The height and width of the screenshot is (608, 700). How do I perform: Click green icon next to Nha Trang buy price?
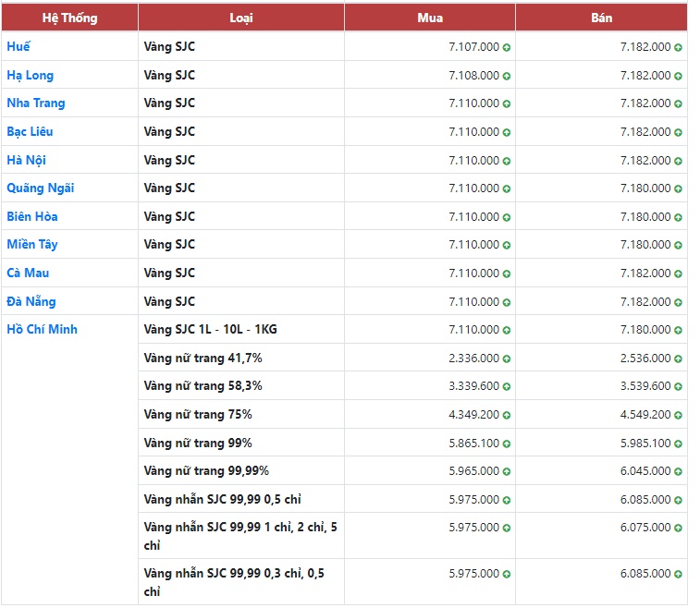click(507, 103)
